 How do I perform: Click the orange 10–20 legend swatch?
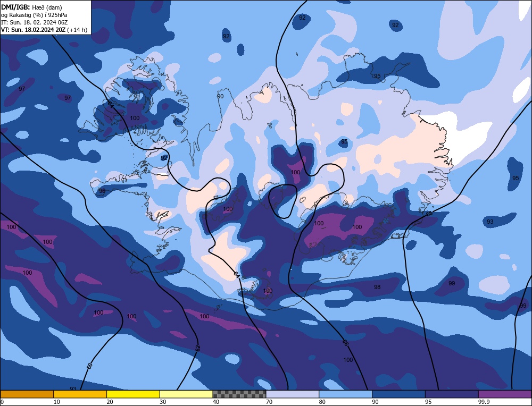[80, 394]
